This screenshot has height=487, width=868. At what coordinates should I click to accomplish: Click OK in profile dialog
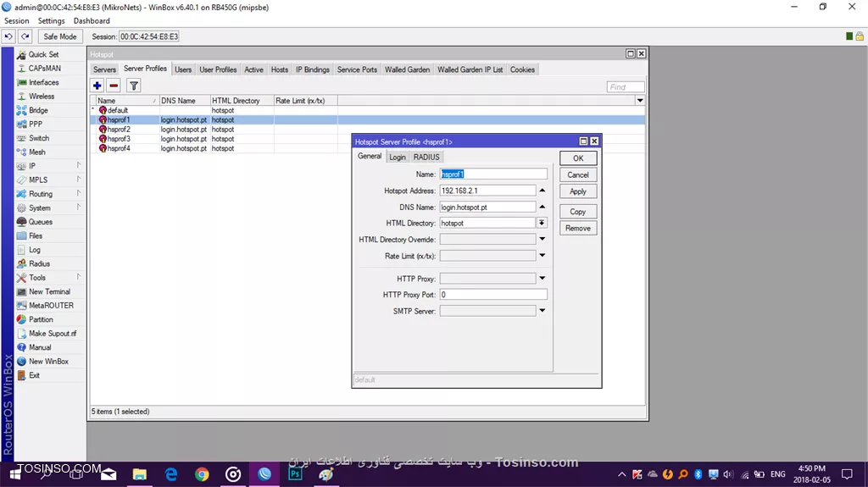[x=578, y=158]
